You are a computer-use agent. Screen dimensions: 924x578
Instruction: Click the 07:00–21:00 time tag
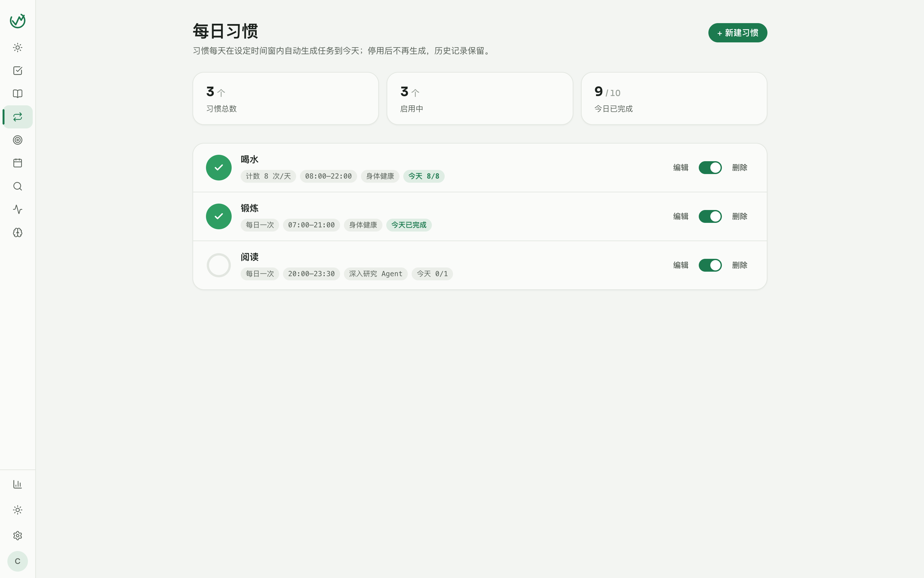click(x=311, y=225)
